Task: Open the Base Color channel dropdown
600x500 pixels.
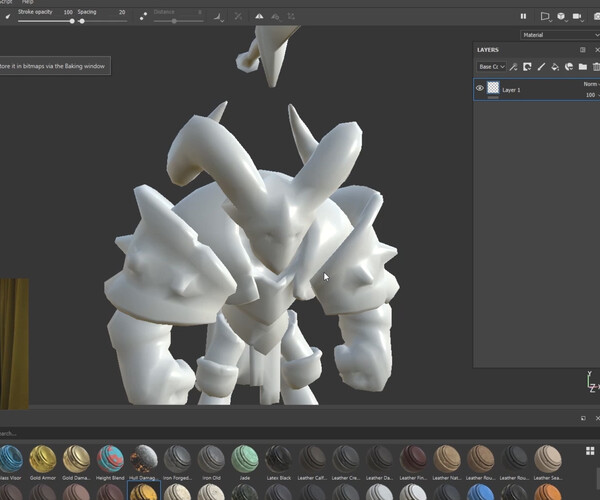Action: [x=491, y=67]
